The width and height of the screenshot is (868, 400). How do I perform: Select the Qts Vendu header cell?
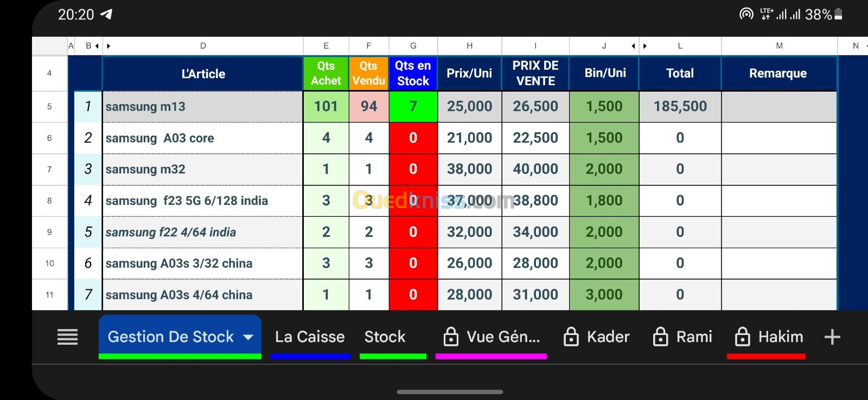point(369,74)
